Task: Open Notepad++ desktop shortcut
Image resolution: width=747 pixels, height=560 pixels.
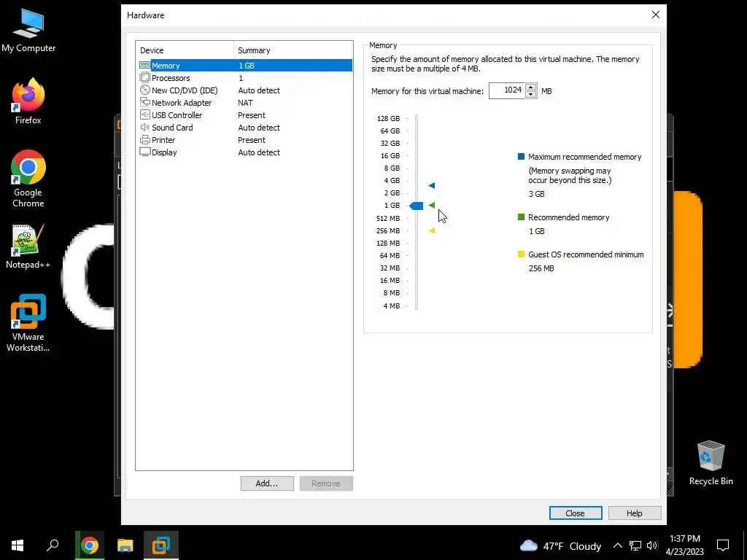Action: 28,246
